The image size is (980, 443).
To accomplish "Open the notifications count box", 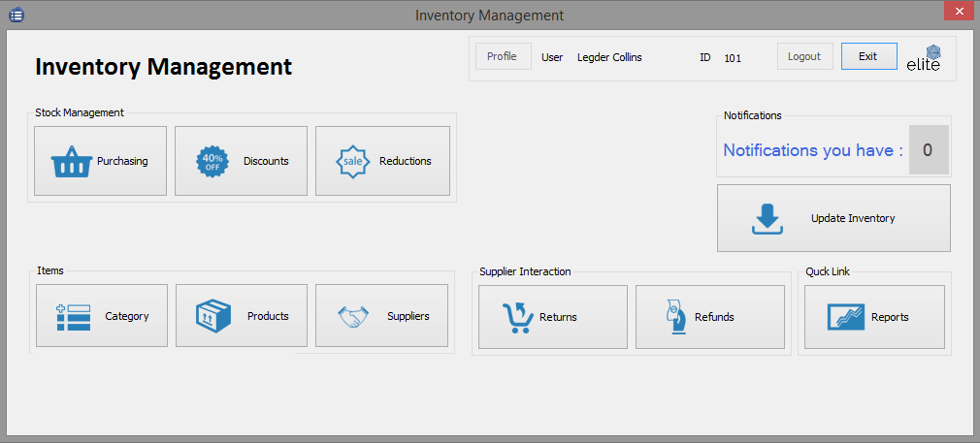I will click(x=928, y=150).
